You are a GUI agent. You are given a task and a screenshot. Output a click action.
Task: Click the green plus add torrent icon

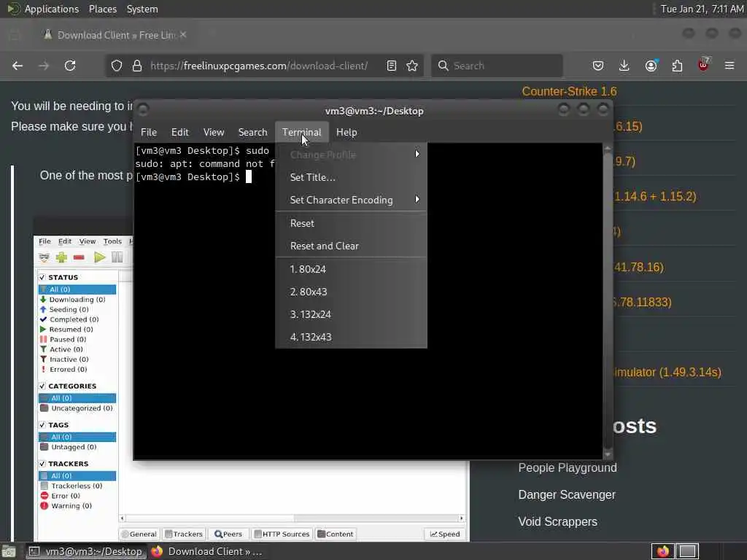pos(61,257)
